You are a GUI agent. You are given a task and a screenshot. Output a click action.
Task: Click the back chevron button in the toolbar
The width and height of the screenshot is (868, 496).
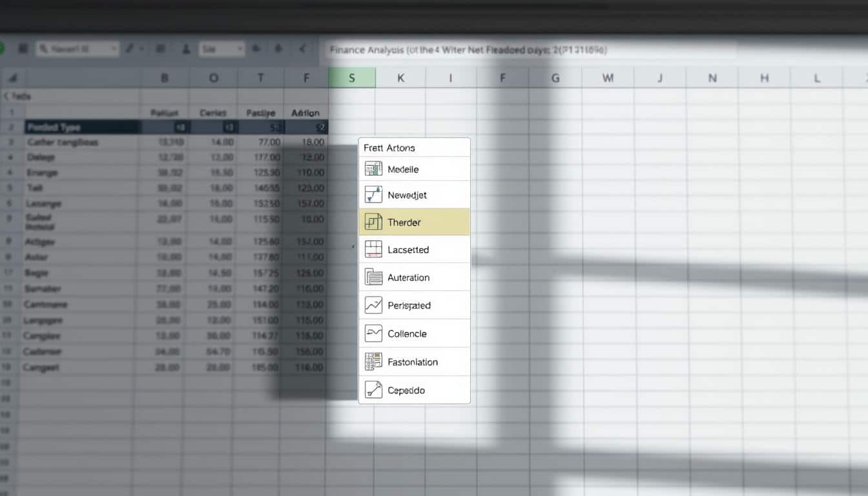tap(302, 48)
